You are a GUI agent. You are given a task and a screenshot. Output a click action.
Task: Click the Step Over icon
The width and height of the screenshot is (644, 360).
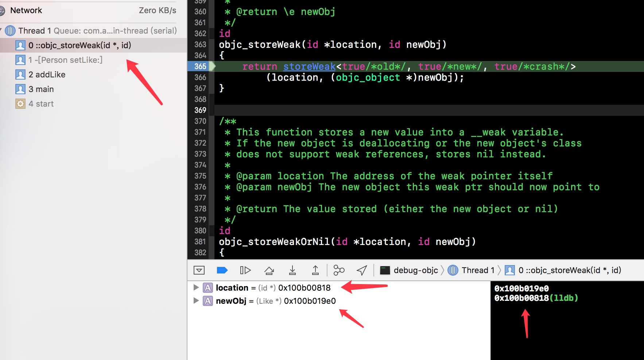[269, 270]
